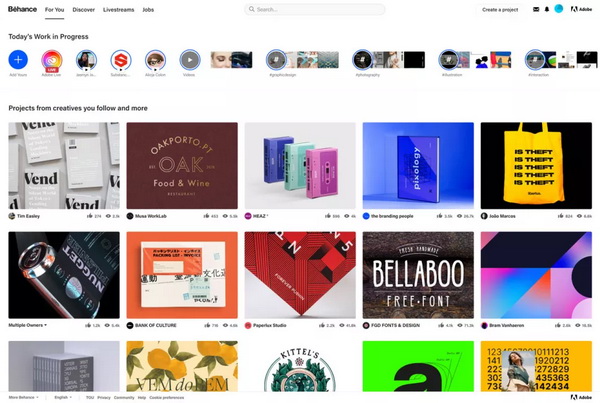
Task: Click like icon on BANK OF CULTURE project
Action: point(207,325)
